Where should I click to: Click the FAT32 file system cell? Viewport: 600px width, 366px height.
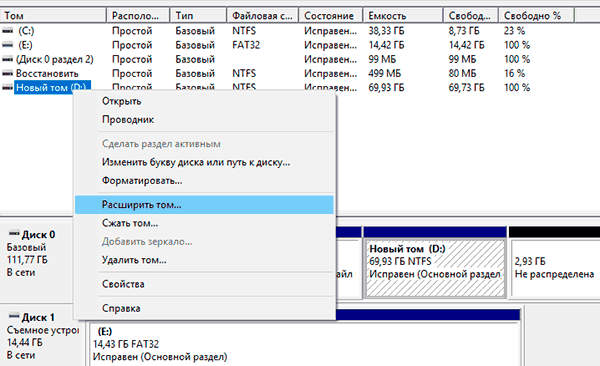(246, 45)
